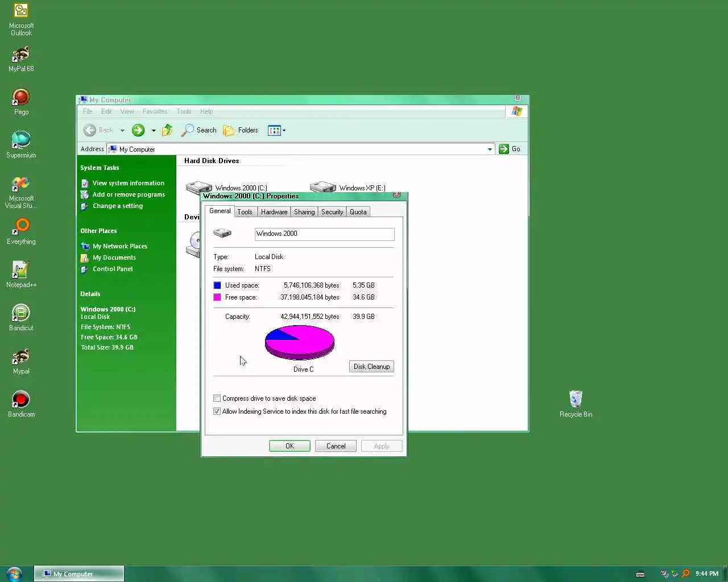Click the keyboard icon in system tray
The image size is (728, 582).
click(x=640, y=573)
